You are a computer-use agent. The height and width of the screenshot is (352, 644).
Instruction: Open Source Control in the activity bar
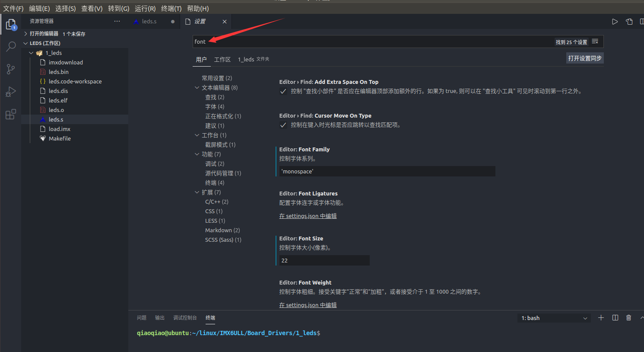tap(10, 69)
